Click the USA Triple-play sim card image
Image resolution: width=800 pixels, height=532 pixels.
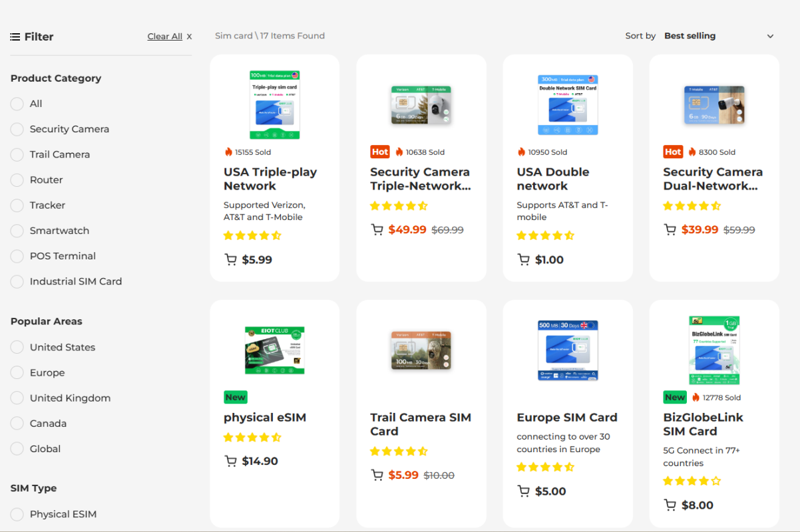pos(275,104)
